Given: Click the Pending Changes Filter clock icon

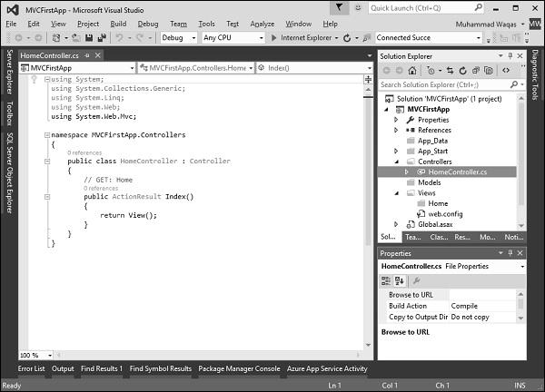Looking at the screenshot, I should (431, 71).
